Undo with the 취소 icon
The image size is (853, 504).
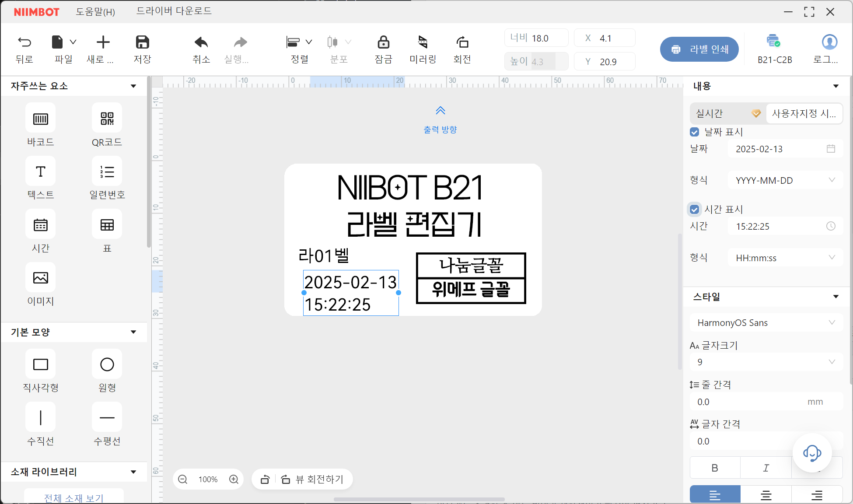click(x=201, y=42)
